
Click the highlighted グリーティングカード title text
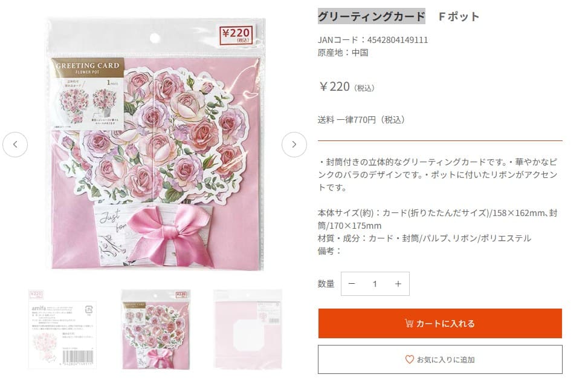tap(372, 16)
